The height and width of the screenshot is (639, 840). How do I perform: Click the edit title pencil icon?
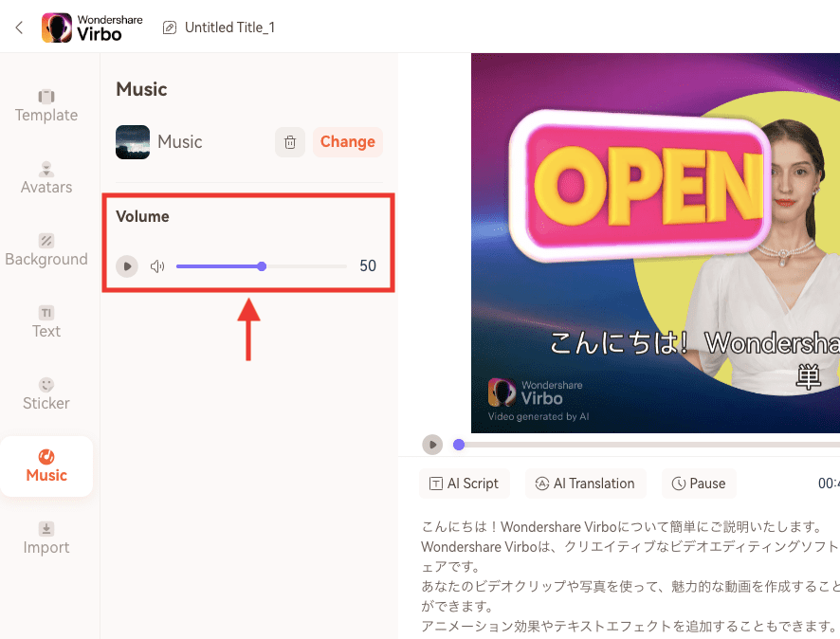[x=170, y=27]
